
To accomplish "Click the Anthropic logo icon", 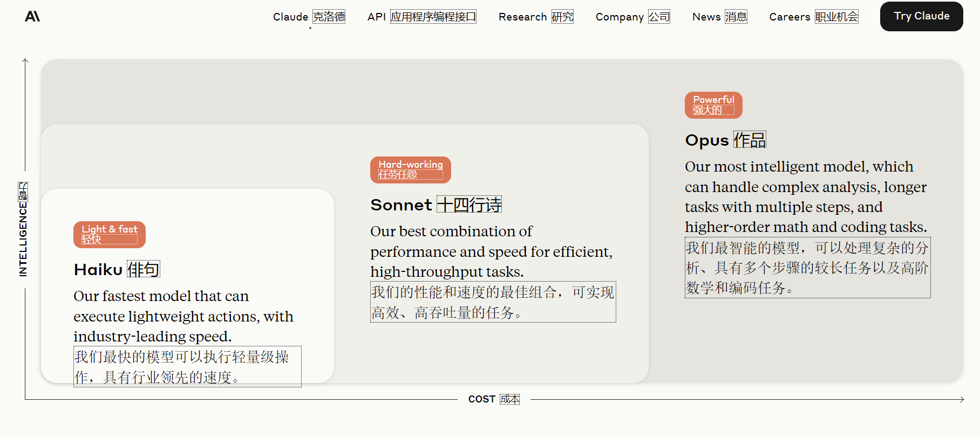I will [x=32, y=16].
